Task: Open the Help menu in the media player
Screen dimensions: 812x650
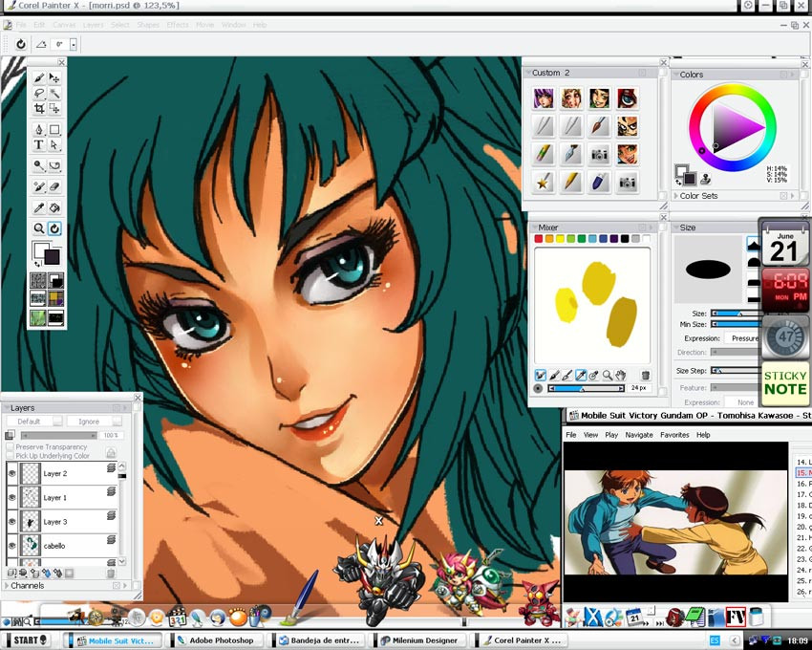Action: click(703, 435)
